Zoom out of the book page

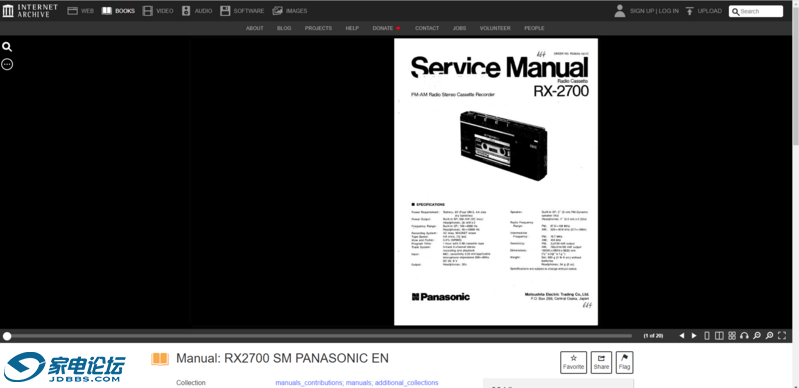click(x=757, y=335)
